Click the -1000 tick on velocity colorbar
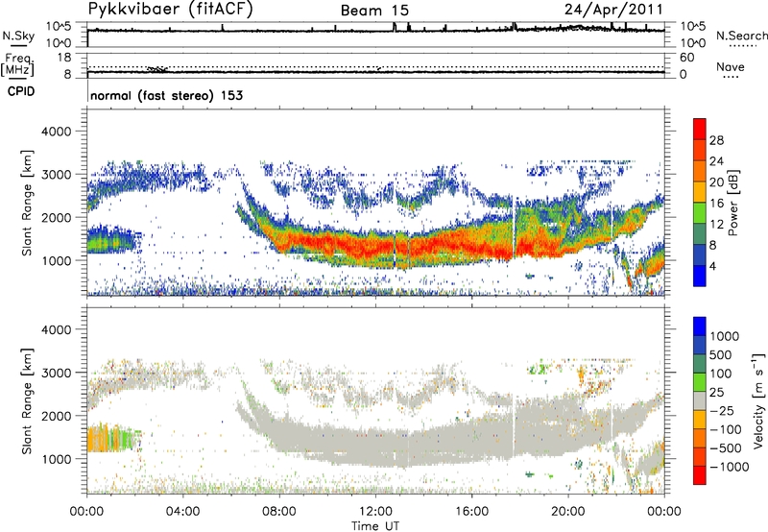Screen dimensions: 768x532 [730, 467]
